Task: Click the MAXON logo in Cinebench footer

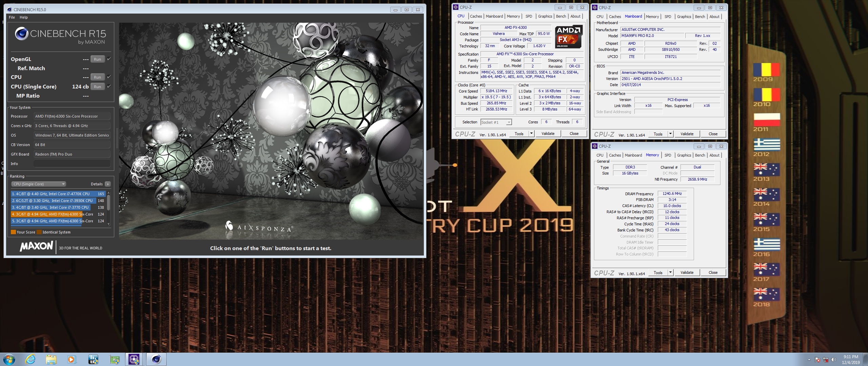Action: pyautogui.click(x=36, y=246)
